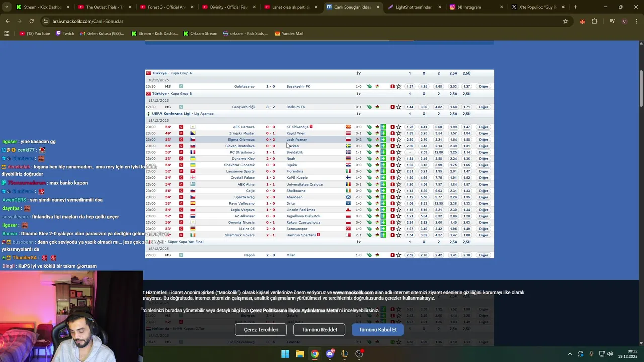This screenshot has height=362, width=644.
Task: Star the Sparta Prag vs Aberdeen match
Action: pyautogui.click(x=399, y=197)
